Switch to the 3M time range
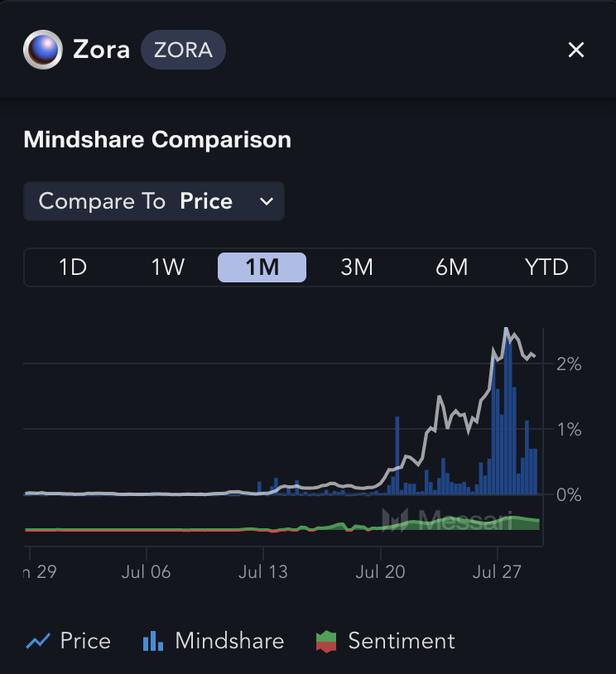616x674 pixels. pos(357,267)
